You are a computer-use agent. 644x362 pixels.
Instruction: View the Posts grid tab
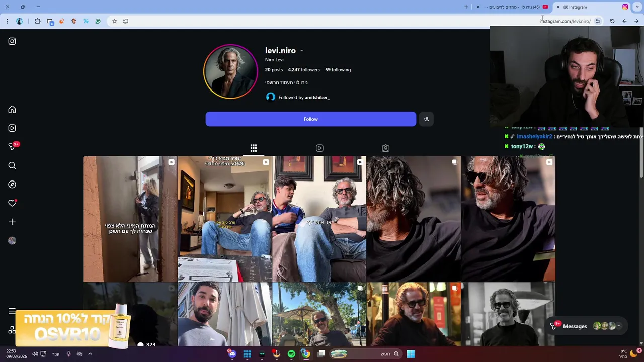click(254, 148)
